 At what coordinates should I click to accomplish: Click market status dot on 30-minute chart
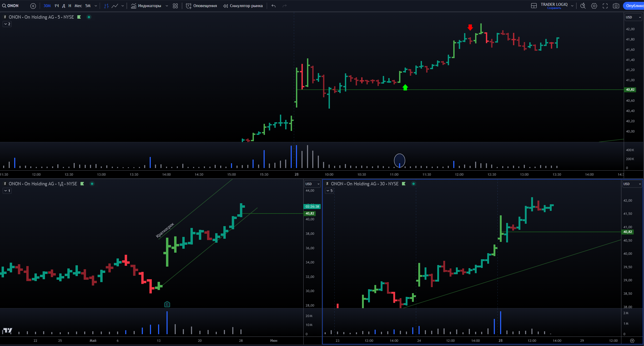click(x=414, y=184)
